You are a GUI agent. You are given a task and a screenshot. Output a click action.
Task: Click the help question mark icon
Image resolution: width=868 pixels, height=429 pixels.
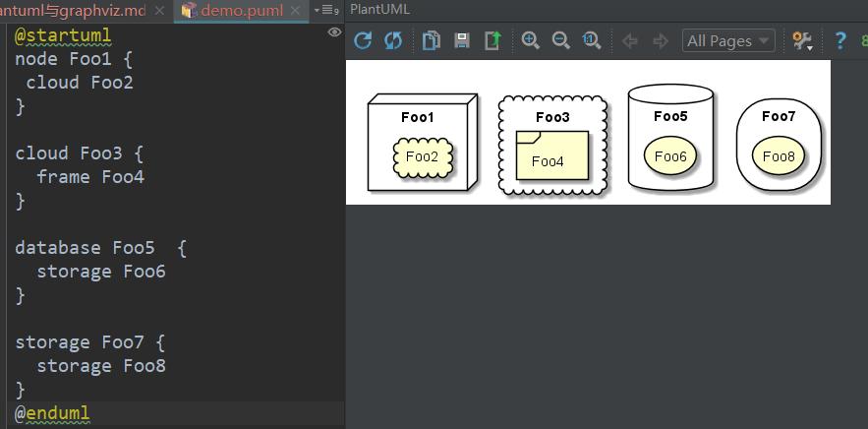coord(840,40)
